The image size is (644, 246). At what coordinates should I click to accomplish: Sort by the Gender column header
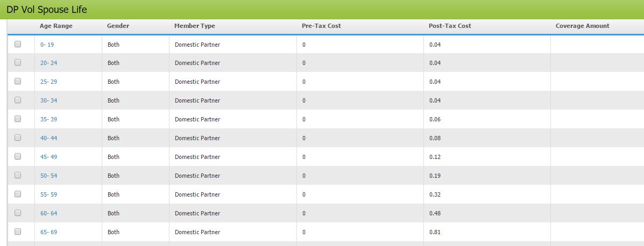click(x=118, y=26)
